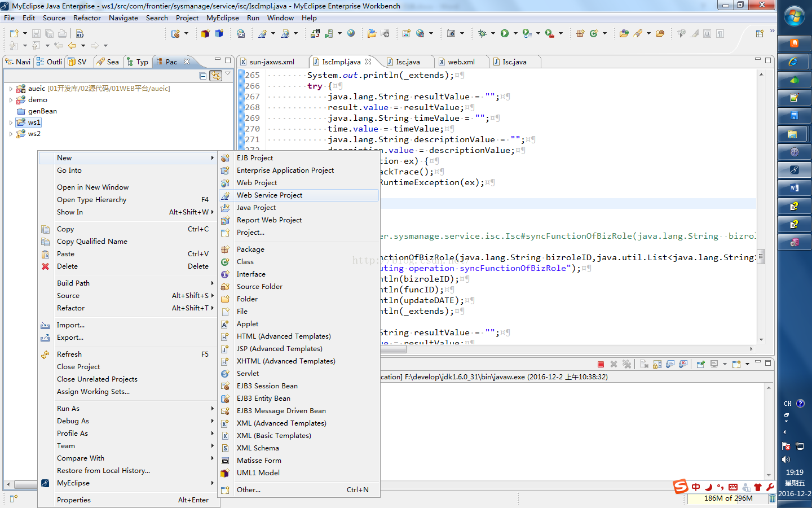This screenshot has width=812, height=508.
Task: Click Properties in the context menu
Action: pos(128,500)
